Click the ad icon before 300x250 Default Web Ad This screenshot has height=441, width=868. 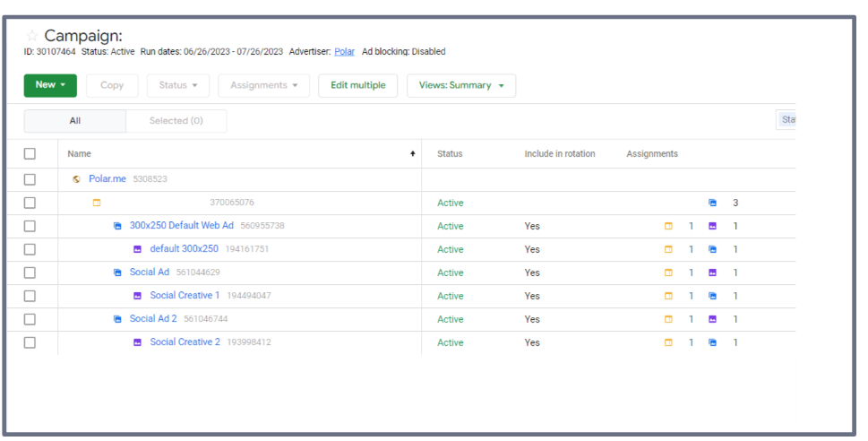pyautogui.click(x=117, y=226)
